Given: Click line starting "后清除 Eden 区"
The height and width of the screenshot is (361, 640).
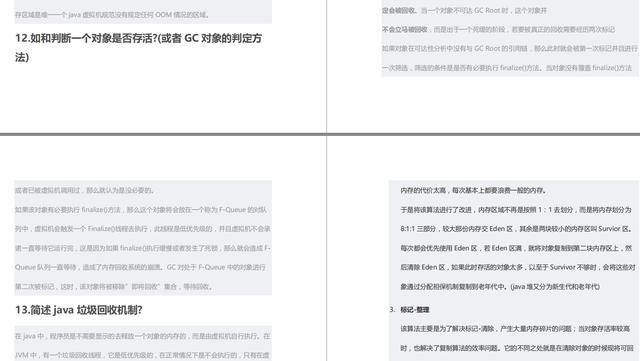Looking at the screenshot, I should [518, 267].
